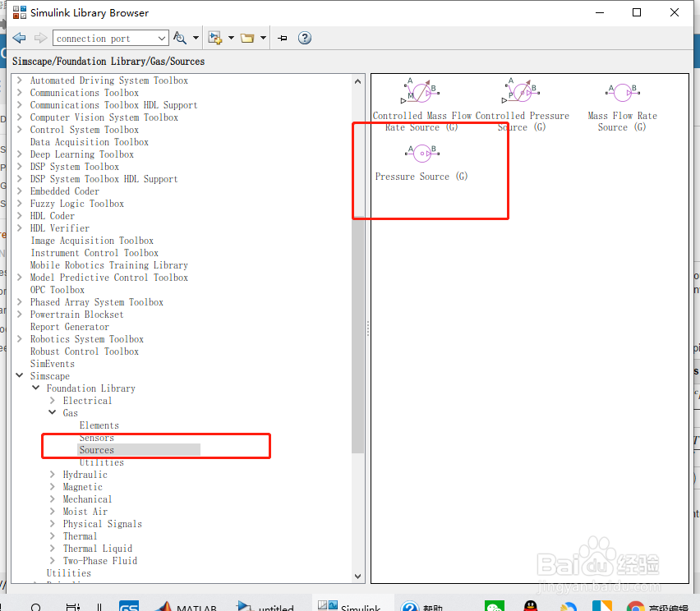Select SimEvents entry
The width and height of the screenshot is (700, 611).
click(53, 364)
